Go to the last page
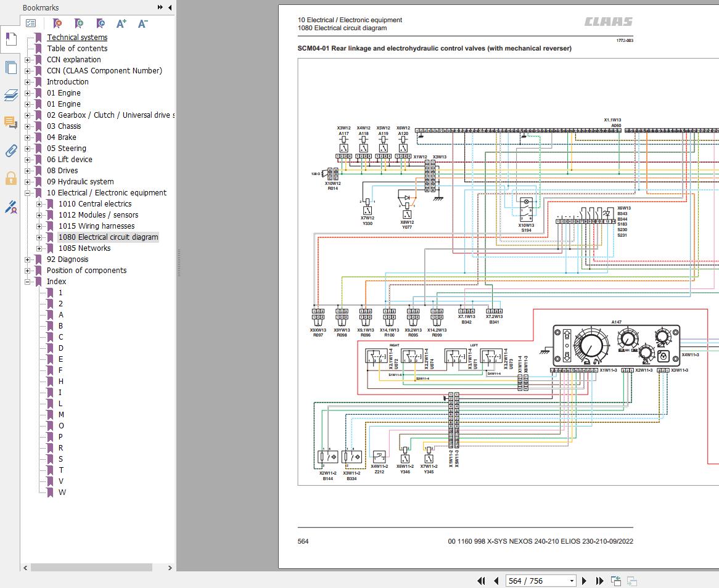This screenshot has height=588, width=719. click(x=599, y=581)
